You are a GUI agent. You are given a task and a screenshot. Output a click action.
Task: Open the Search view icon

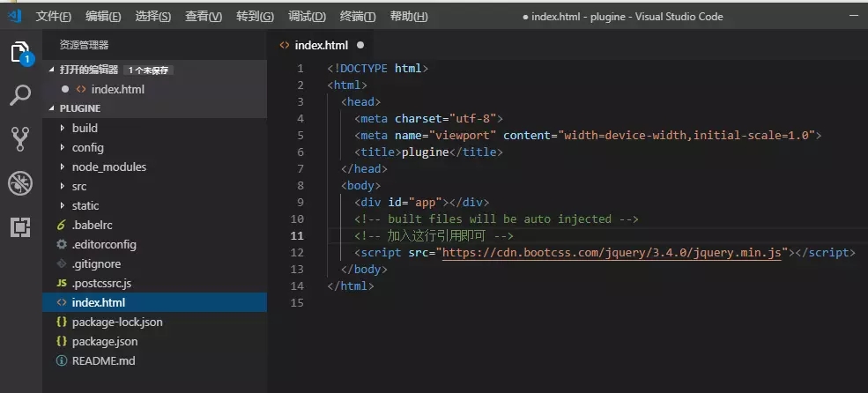[20, 95]
